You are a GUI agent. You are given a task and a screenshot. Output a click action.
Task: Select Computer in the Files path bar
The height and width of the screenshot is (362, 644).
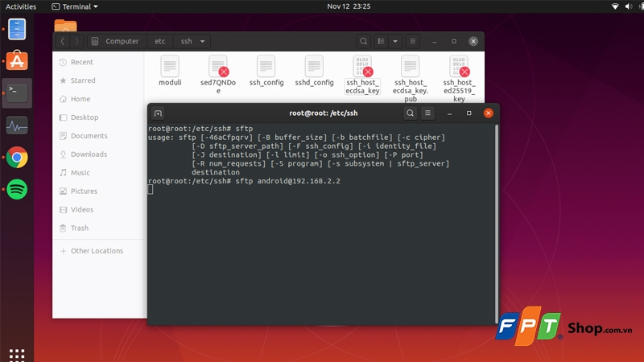pos(116,41)
